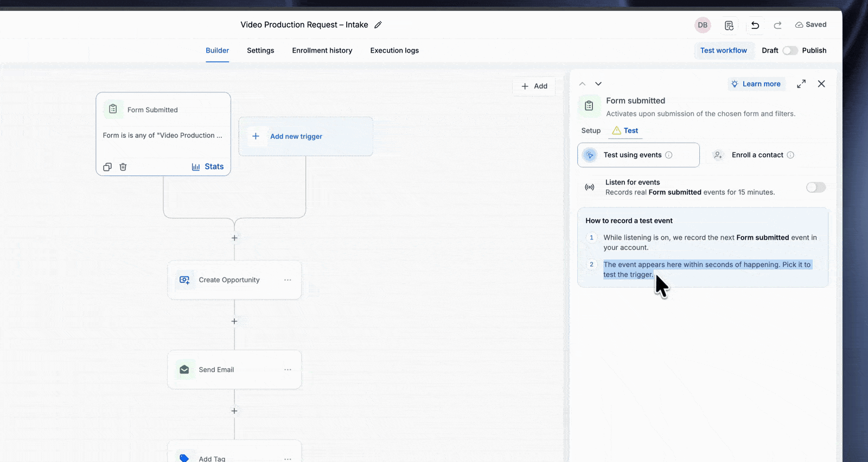Show info for Enroll a contact

click(x=790, y=155)
